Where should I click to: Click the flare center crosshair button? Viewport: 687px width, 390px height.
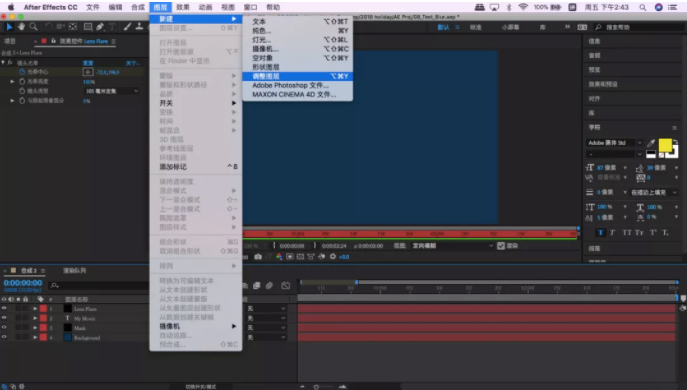[x=88, y=72]
